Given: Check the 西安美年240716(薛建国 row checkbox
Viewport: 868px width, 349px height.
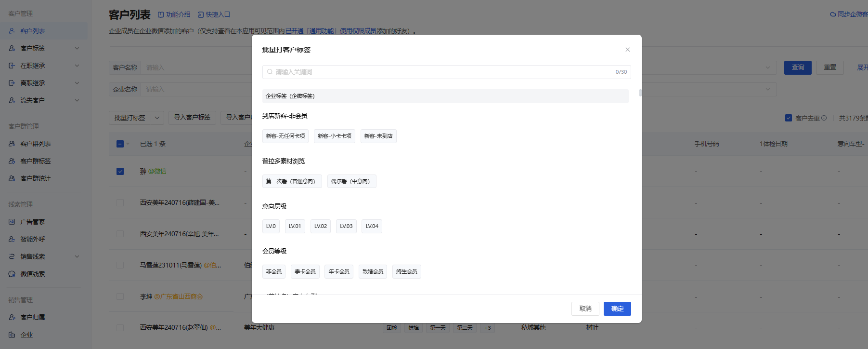Looking at the screenshot, I should point(120,202).
